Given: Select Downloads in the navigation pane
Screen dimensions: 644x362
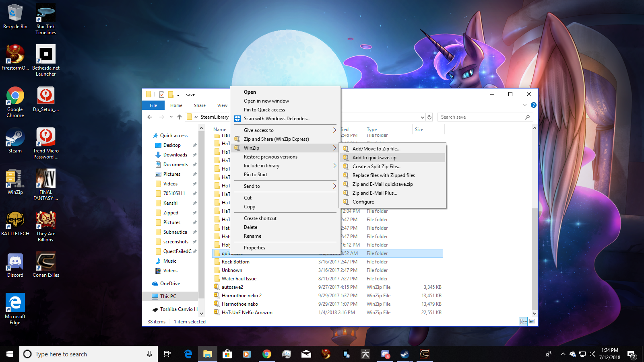Looking at the screenshot, I should 175,155.
